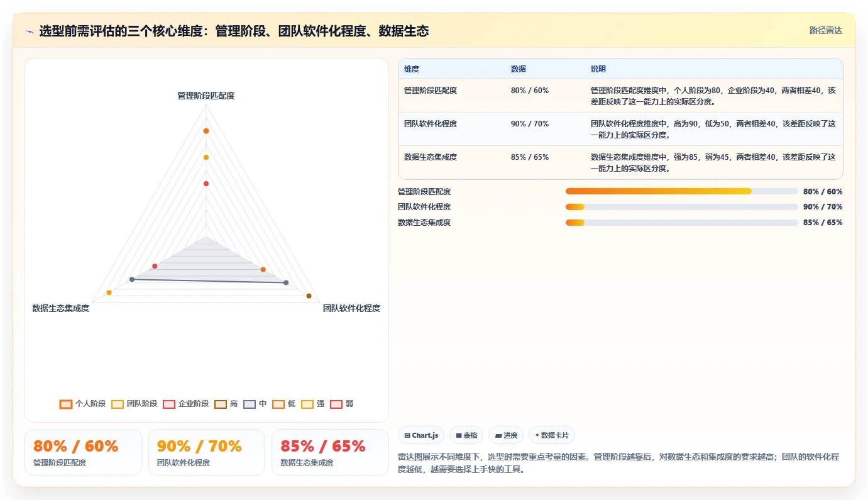This screenshot has width=868, height=500.
Task: Open the yellow 90% / 70% stat card
Action: click(x=207, y=452)
